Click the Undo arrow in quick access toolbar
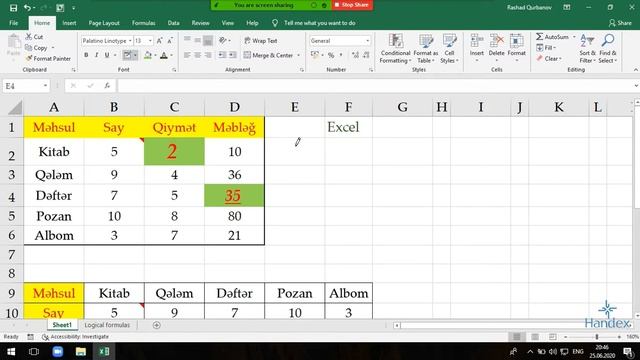Viewport: 640px width, 360px height. (27, 7)
